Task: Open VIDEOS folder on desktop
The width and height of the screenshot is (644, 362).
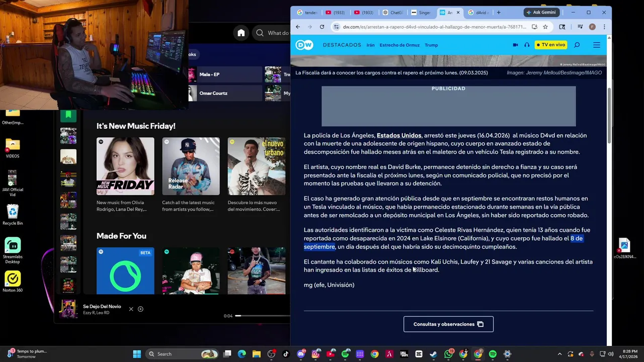Action: pyautogui.click(x=13, y=148)
